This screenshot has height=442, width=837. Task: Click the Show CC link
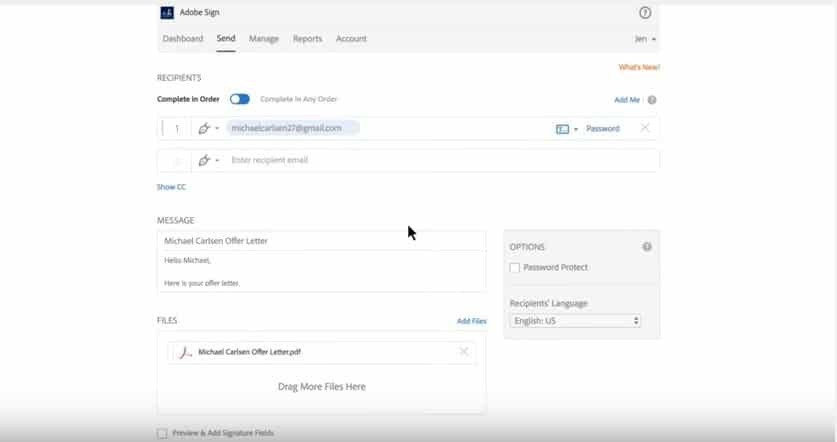[171, 187]
